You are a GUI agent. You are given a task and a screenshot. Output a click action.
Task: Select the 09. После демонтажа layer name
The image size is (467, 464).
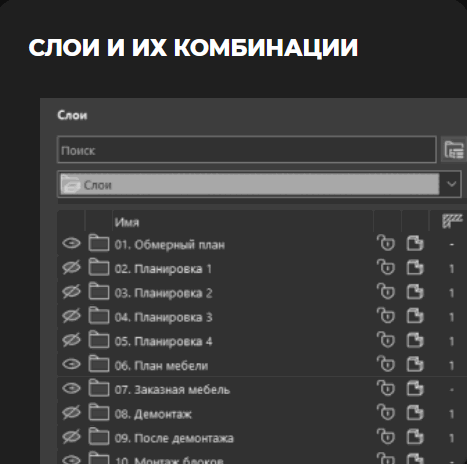tap(174, 438)
